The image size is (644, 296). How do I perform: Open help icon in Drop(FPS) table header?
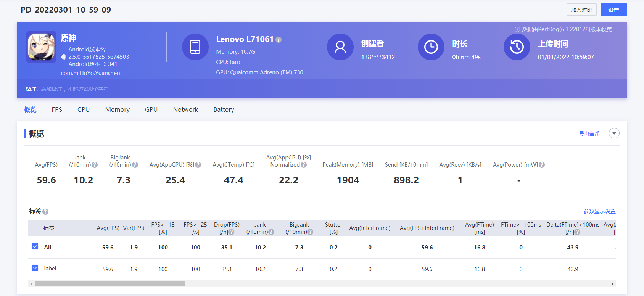[231, 232]
